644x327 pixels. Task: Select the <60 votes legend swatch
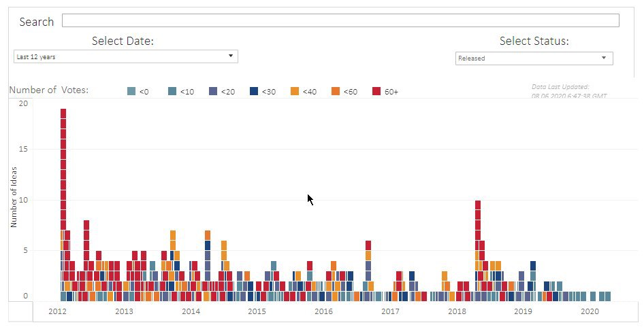[336, 91]
